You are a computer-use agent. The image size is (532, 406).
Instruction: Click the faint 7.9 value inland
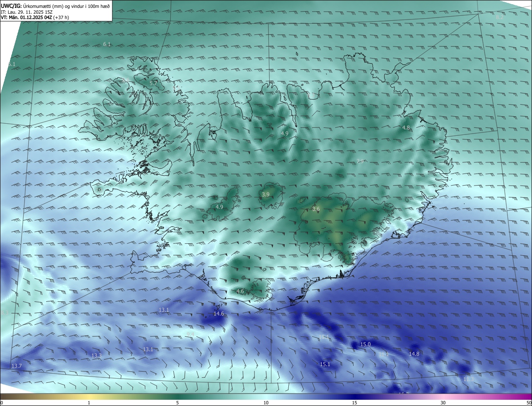(x=360, y=161)
